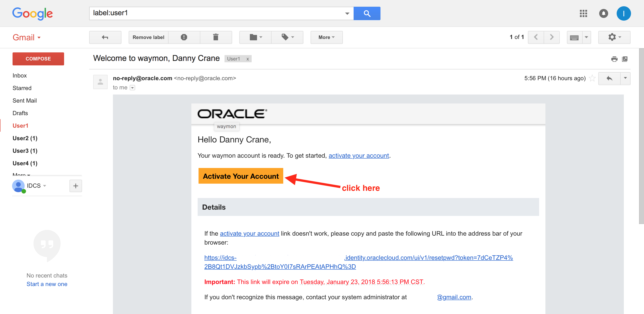The height and width of the screenshot is (314, 644).
Task: Open Starred messages
Action: point(22,88)
